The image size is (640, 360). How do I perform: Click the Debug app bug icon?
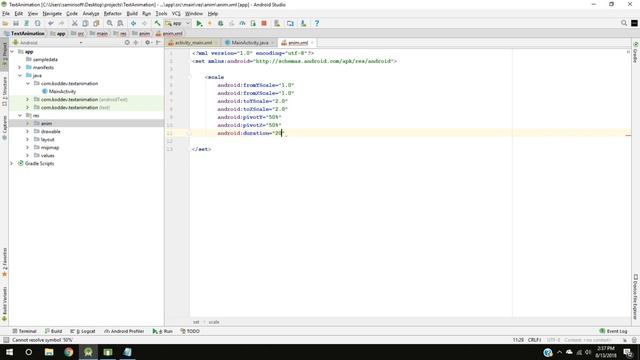pyautogui.click(x=220, y=23)
